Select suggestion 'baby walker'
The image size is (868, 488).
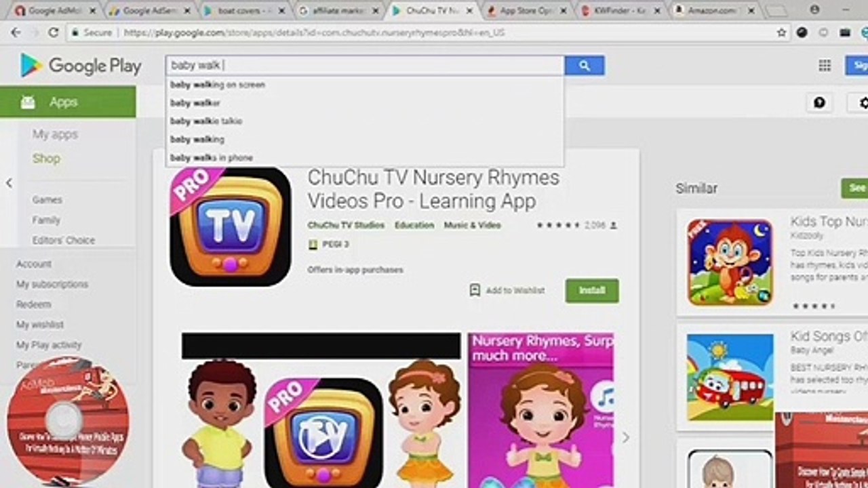(x=366, y=103)
